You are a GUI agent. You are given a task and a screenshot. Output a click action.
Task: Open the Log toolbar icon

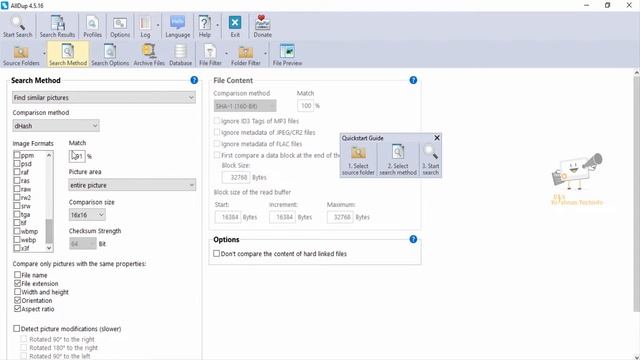(x=145, y=27)
